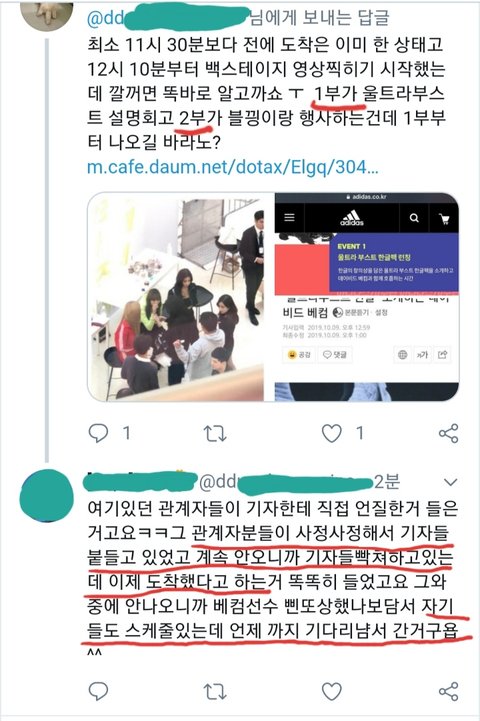Reply to the first tweet
This screenshot has width=480, height=721.
[x=98, y=433]
